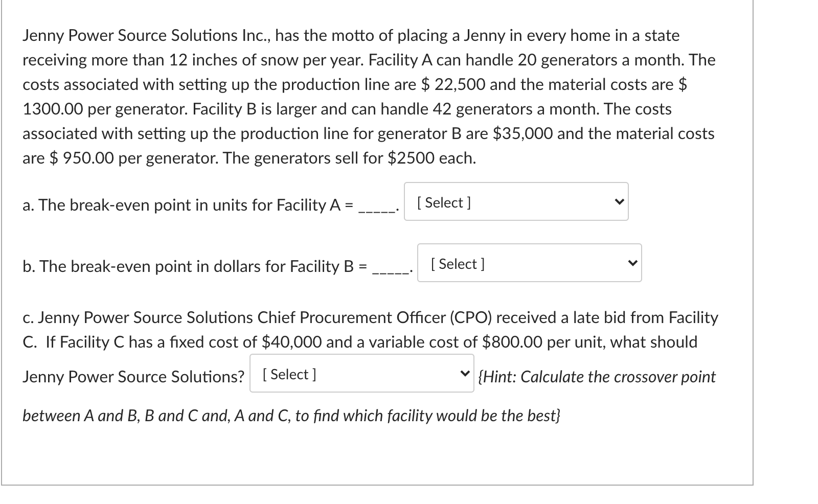Select the italic crossover point hint text
This screenshot has width=818, height=504.
point(596,377)
